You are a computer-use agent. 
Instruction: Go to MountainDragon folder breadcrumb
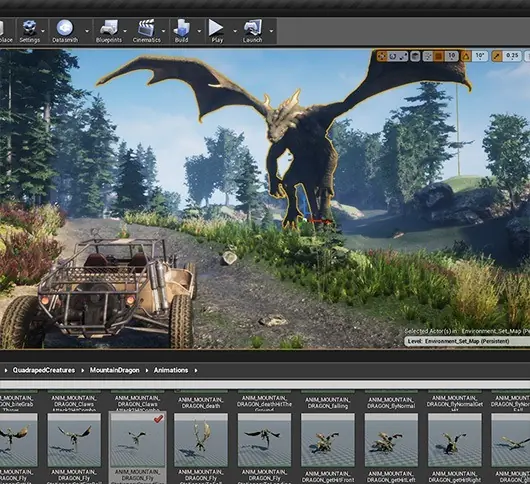coord(114,370)
